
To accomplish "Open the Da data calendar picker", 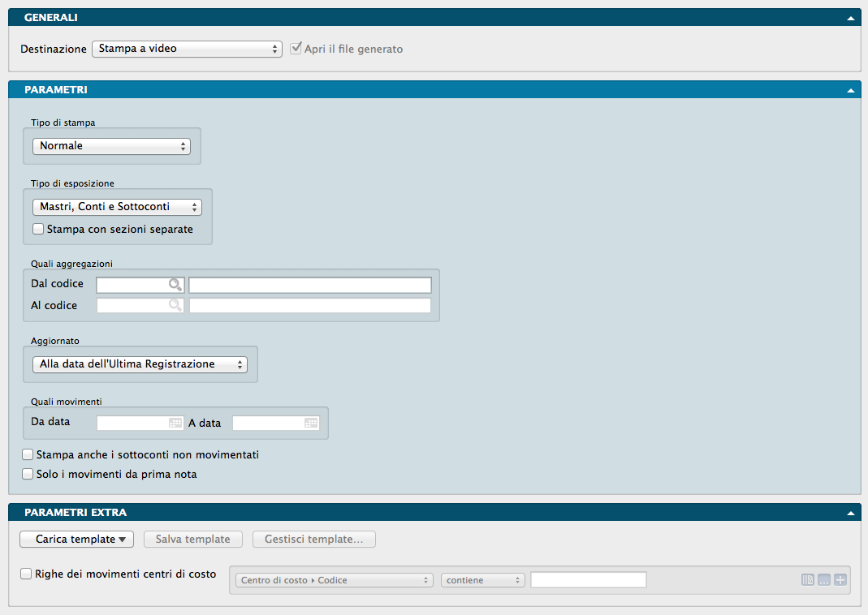I will tap(175, 423).
